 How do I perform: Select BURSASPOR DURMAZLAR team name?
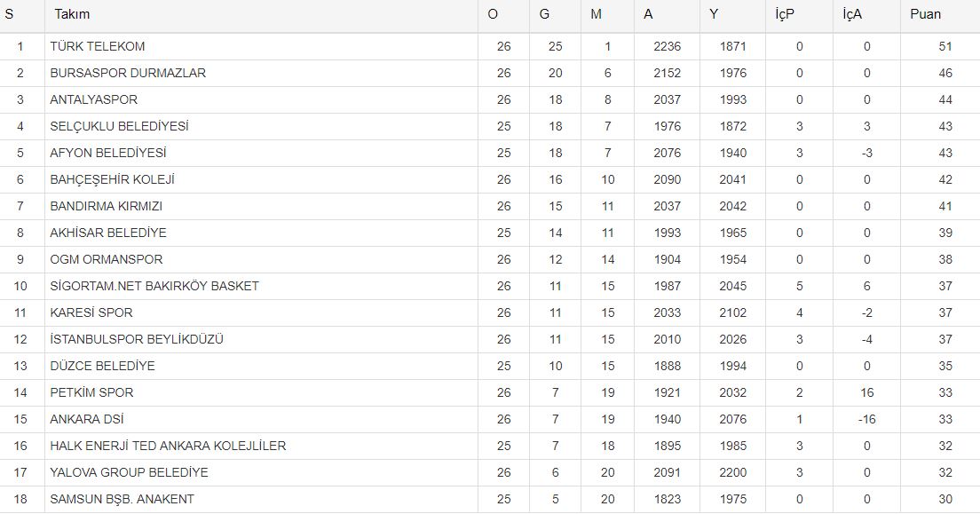click(x=128, y=73)
